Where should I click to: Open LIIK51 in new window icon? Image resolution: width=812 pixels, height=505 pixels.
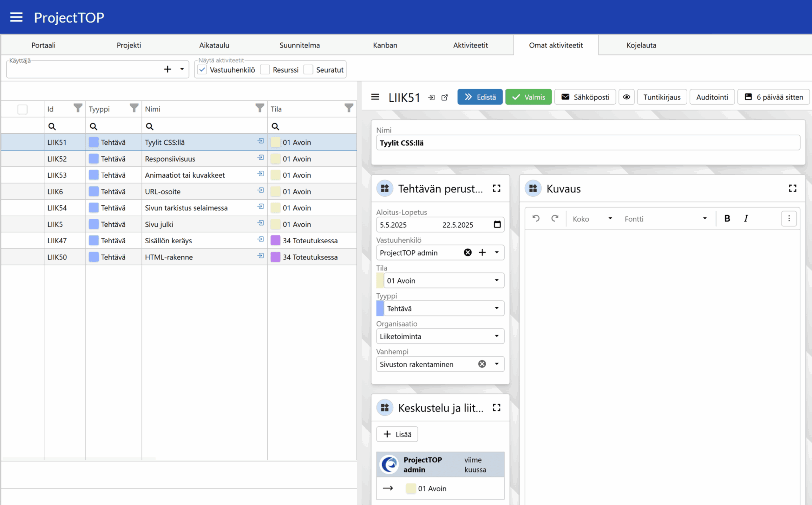coord(444,98)
